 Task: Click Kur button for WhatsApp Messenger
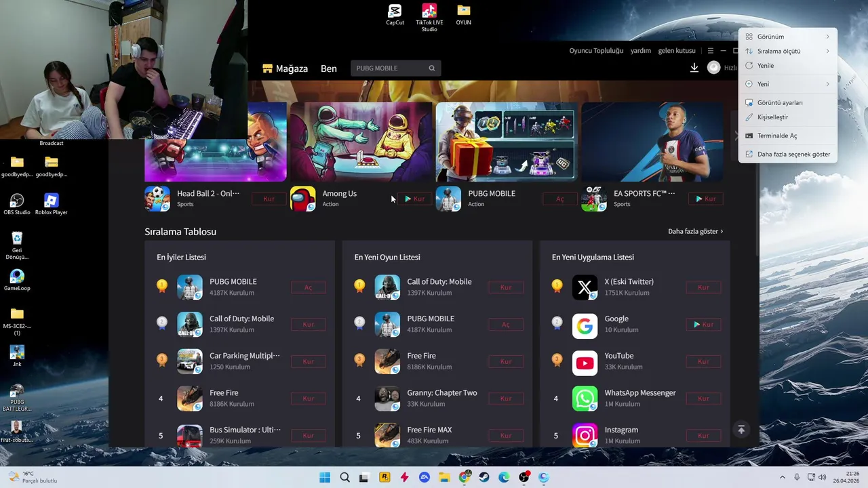click(703, 399)
